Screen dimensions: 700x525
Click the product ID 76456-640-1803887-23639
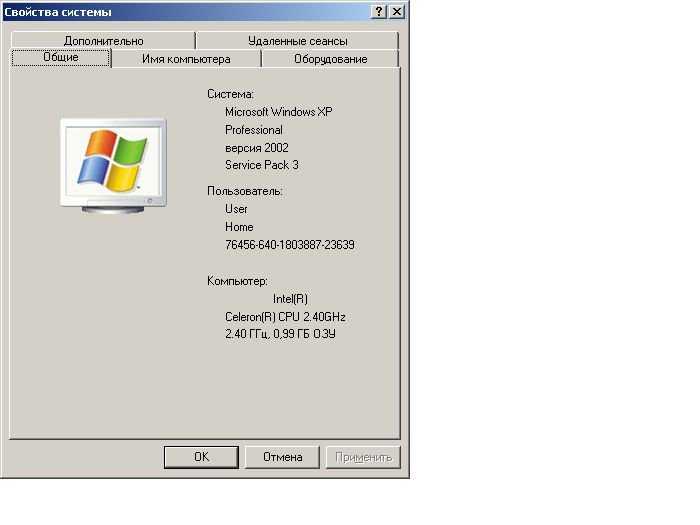click(290, 245)
